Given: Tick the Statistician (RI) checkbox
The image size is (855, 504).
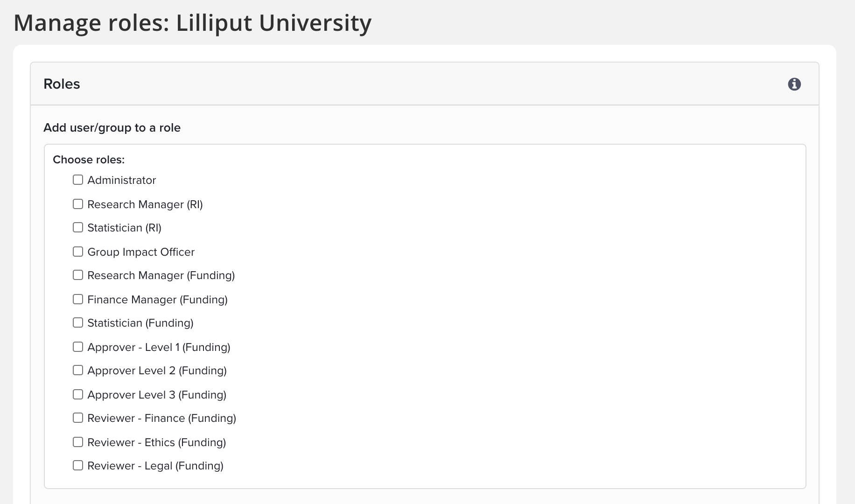Looking at the screenshot, I should pos(78,227).
